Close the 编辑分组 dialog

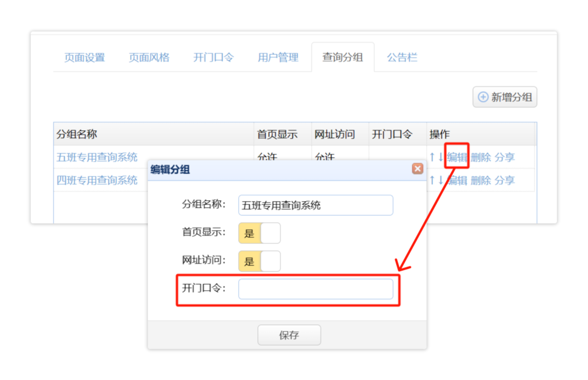(417, 169)
